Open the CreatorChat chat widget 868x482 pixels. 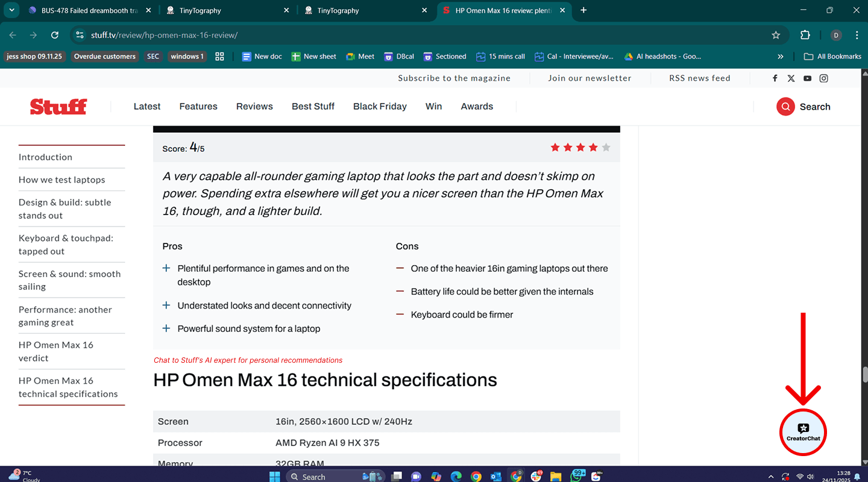point(803,432)
